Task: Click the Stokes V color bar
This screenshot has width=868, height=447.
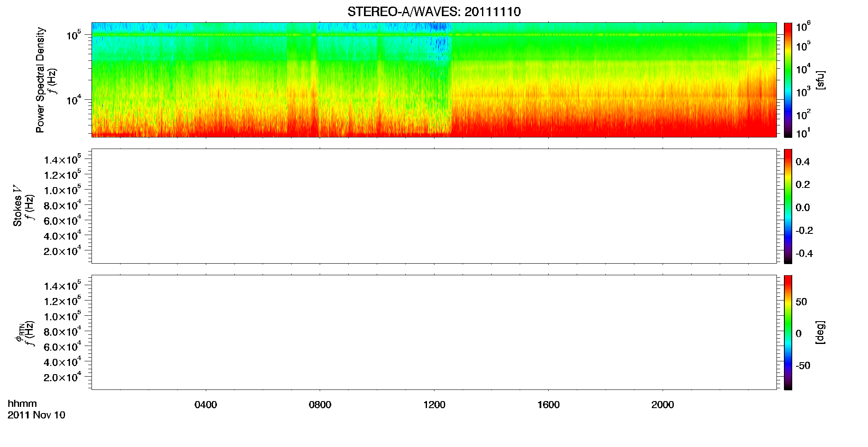Action: point(788,206)
